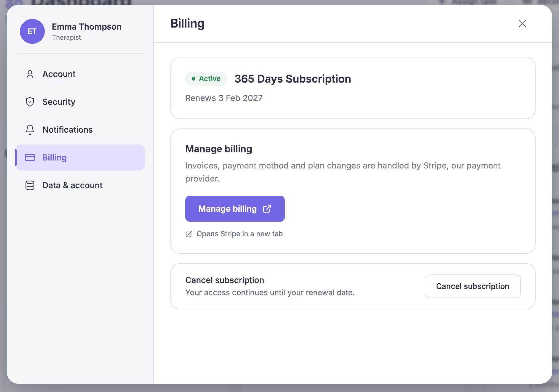Click the Account person icon
Screen dimensions: 559x392
pos(30,74)
